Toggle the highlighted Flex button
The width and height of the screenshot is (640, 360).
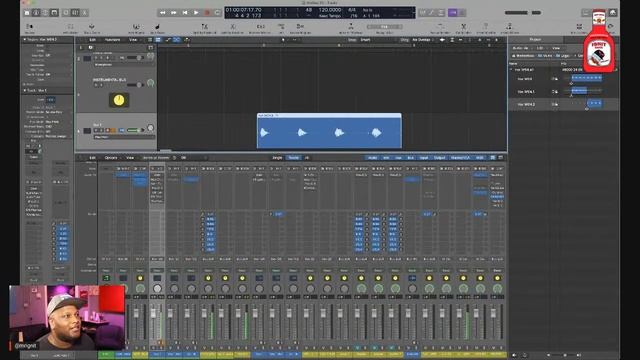pyautogui.click(x=176, y=40)
